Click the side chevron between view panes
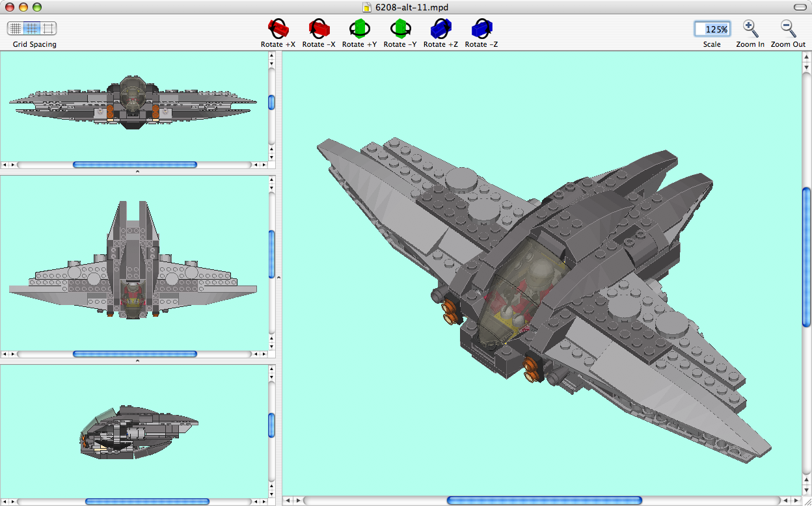812x506 pixels. click(278, 276)
